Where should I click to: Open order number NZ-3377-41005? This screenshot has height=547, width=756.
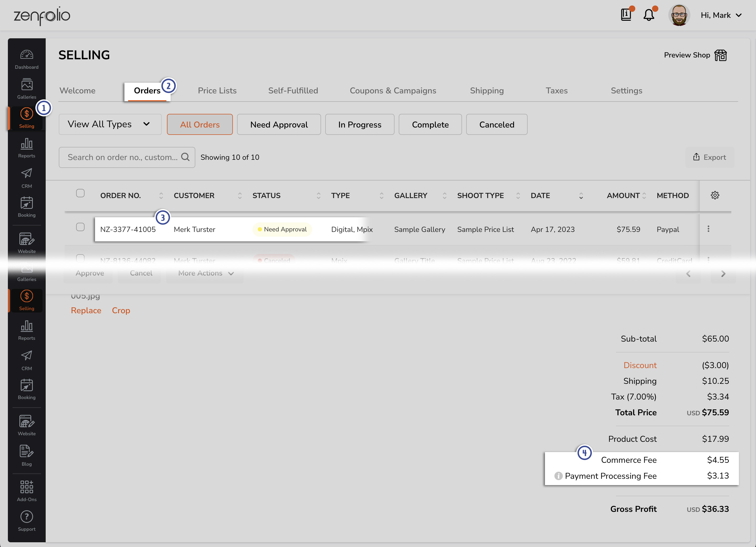tap(128, 229)
